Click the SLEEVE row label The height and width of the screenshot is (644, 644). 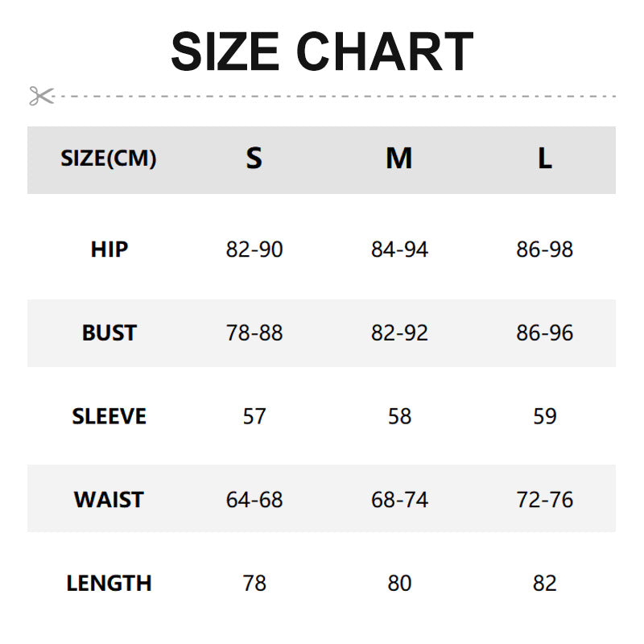tap(109, 416)
